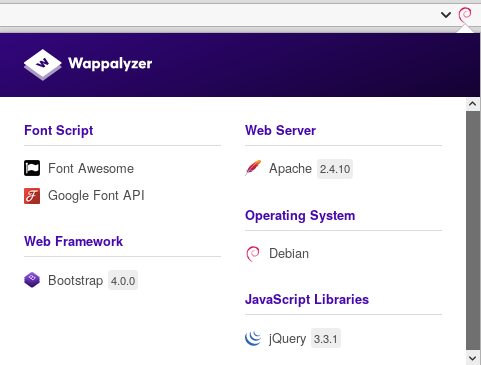481x365 pixels.
Task: Click the scrollbar up arrow
Action: (472, 104)
